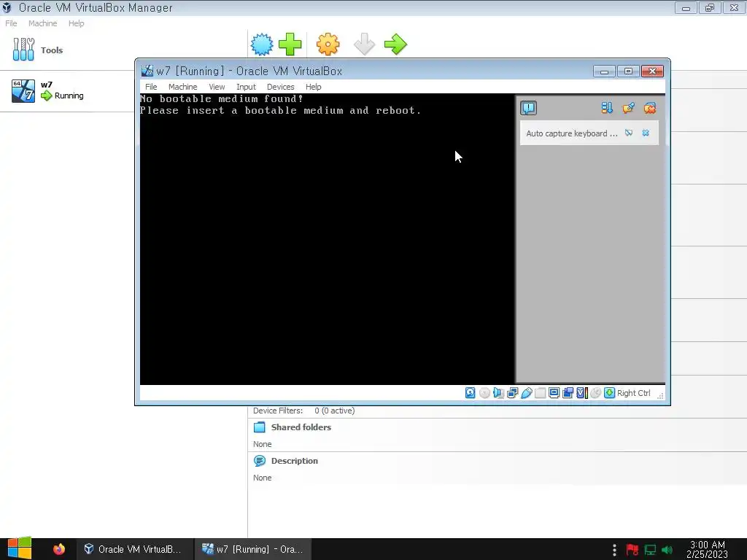747x560 pixels.
Task: Click the green plus Add machine icon
Action: tap(290, 44)
